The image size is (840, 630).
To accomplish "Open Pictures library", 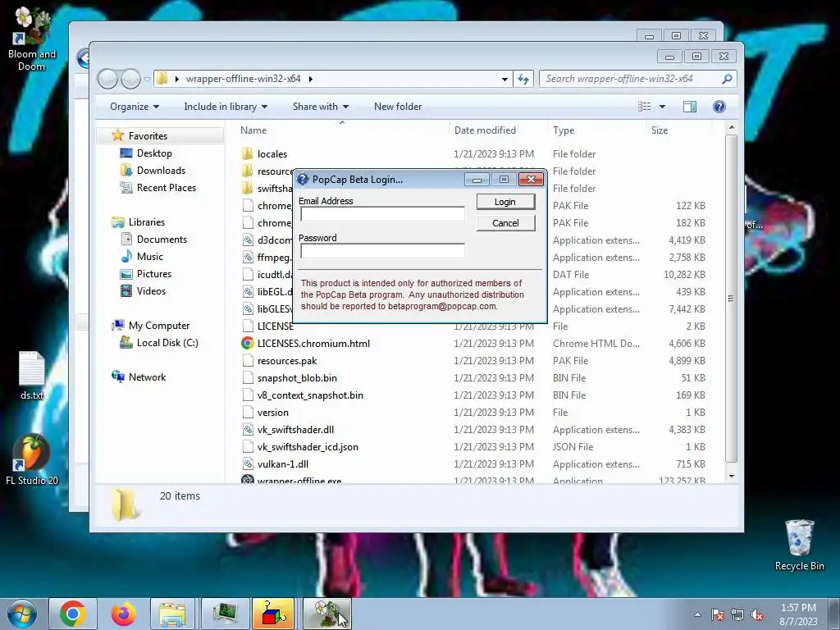I will click(153, 274).
